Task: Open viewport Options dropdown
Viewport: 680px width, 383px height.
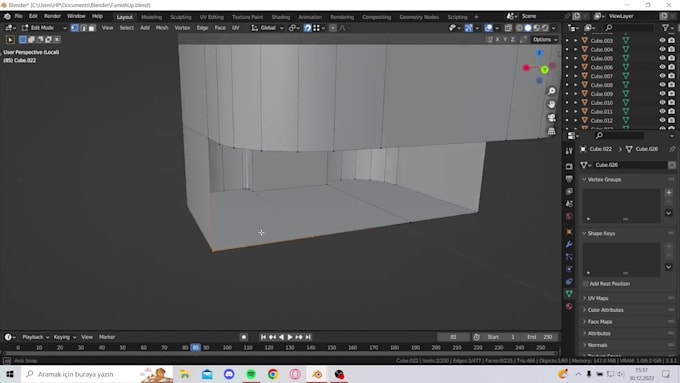Action: pos(545,39)
